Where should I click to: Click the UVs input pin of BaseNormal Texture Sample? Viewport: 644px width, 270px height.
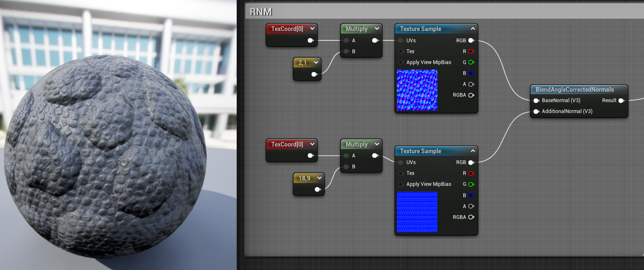(x=401, y=41)
